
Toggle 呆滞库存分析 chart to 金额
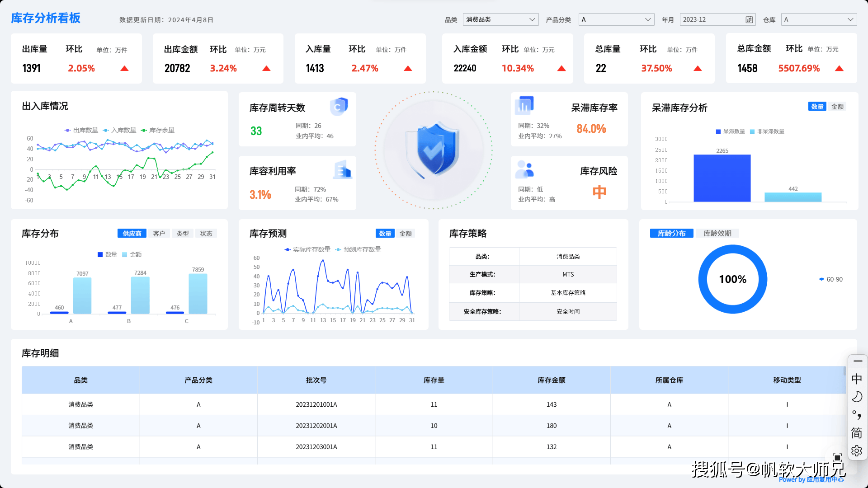point(837,107)
